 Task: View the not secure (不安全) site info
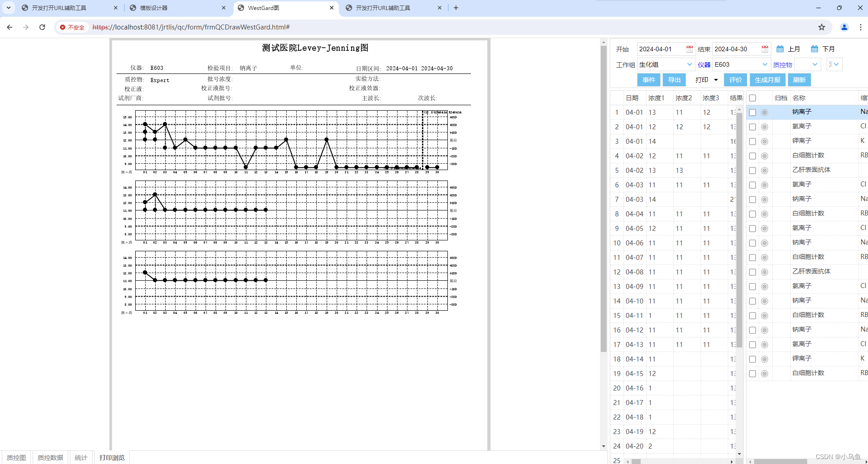coord(72,27)
